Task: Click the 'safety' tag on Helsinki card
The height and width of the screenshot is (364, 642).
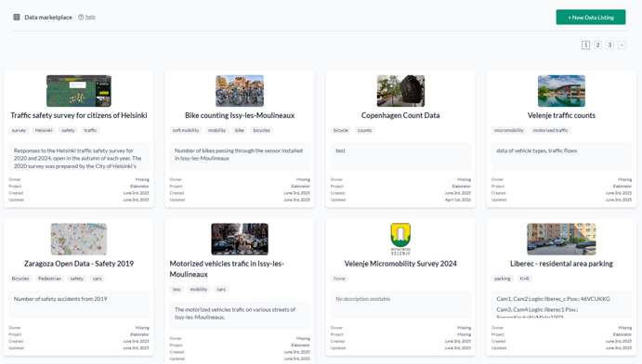Action: (x=69, y=131)
